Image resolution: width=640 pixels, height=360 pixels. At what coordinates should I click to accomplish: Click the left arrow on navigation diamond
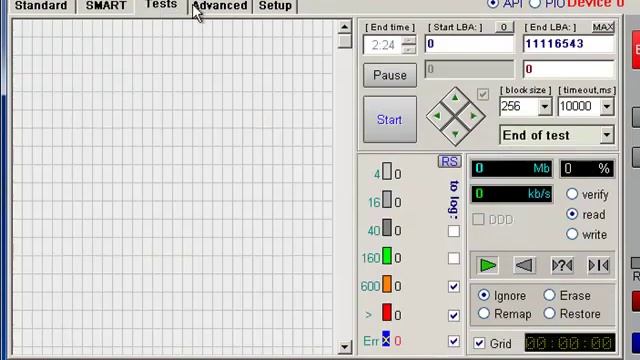[437, 116]
